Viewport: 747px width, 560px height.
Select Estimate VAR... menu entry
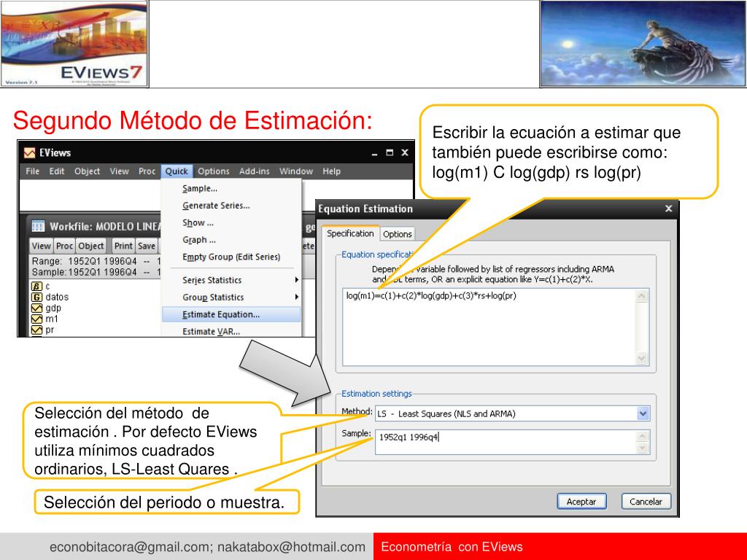[x=211, y=332]
